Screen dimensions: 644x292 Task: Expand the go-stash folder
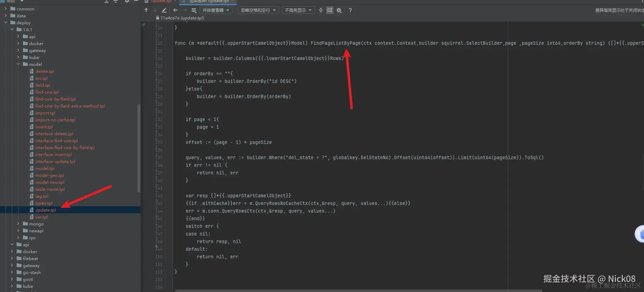12,272
